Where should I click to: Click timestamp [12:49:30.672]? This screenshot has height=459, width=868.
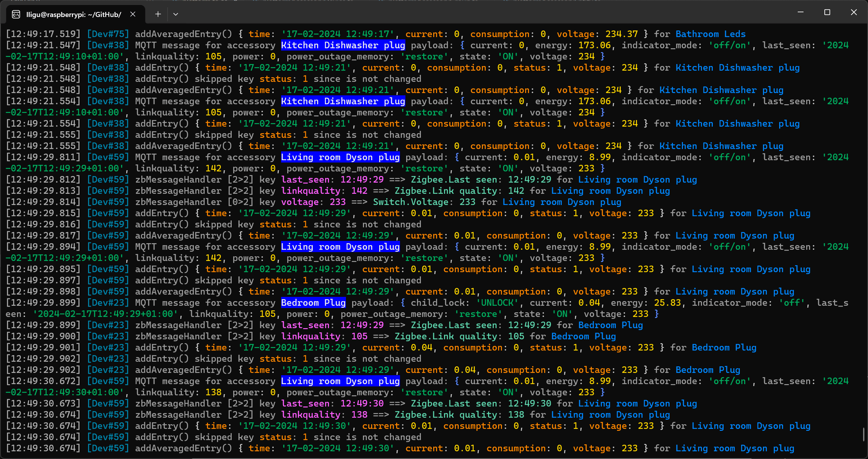[43, 381]
